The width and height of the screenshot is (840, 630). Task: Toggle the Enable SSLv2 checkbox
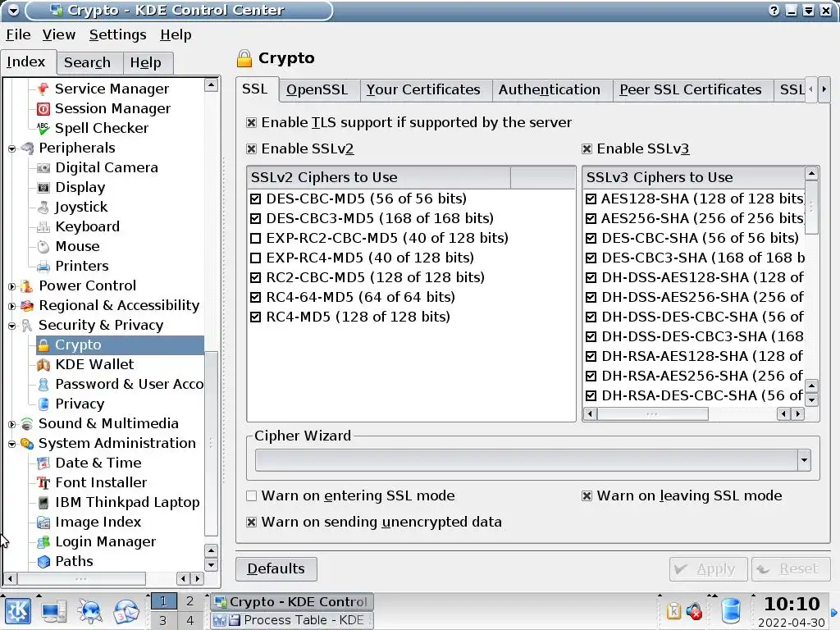click(251, 149)
